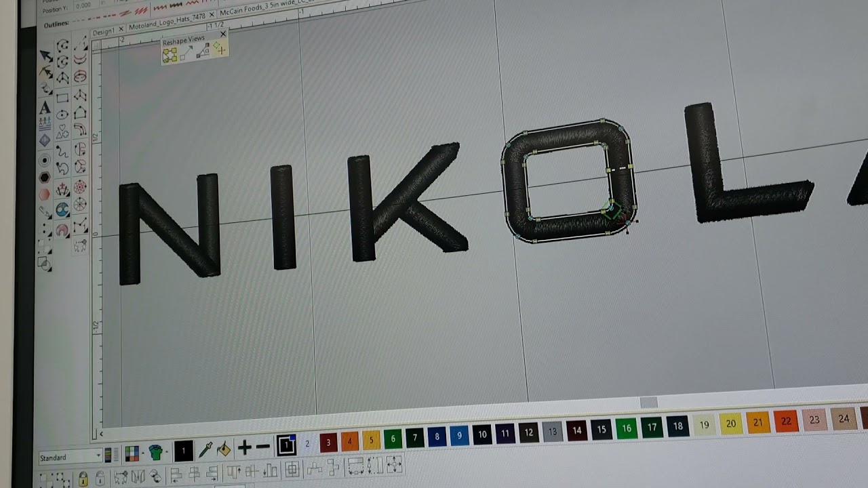The height and width of the screenshot is (488, 868).
Task: Click the align left icon
Action: [176, 474]
